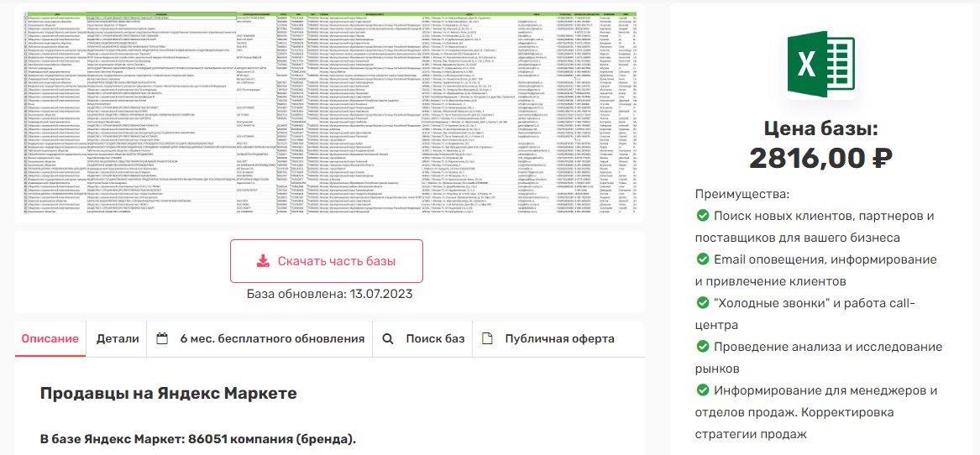980x455 pixels.
Task: Click the checkmark next to Поиск новых клиентов
Action: point(703,216)
